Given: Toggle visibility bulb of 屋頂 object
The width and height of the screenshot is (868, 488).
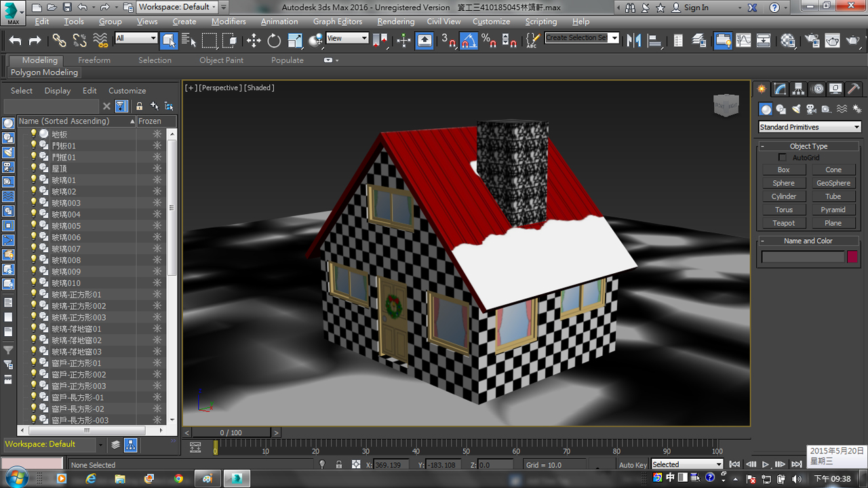Looking at the screenshot, I should coord(33,168).
